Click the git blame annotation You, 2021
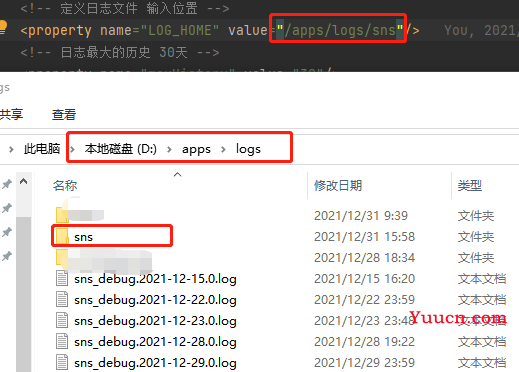519x372 pixels. tap(481, 30)
